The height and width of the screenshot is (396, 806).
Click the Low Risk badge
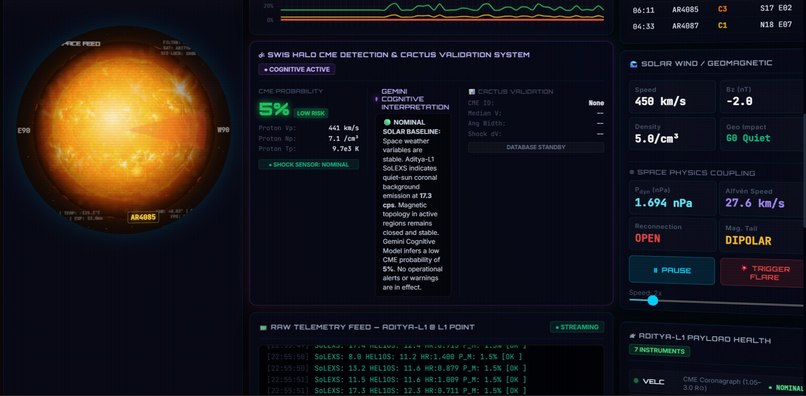tap(310, 113)
